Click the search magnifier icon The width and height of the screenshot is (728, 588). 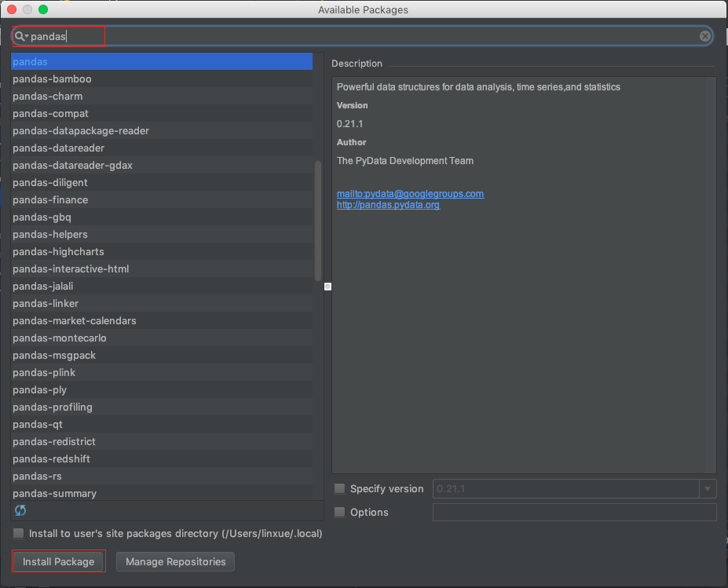tap(20, 36)
